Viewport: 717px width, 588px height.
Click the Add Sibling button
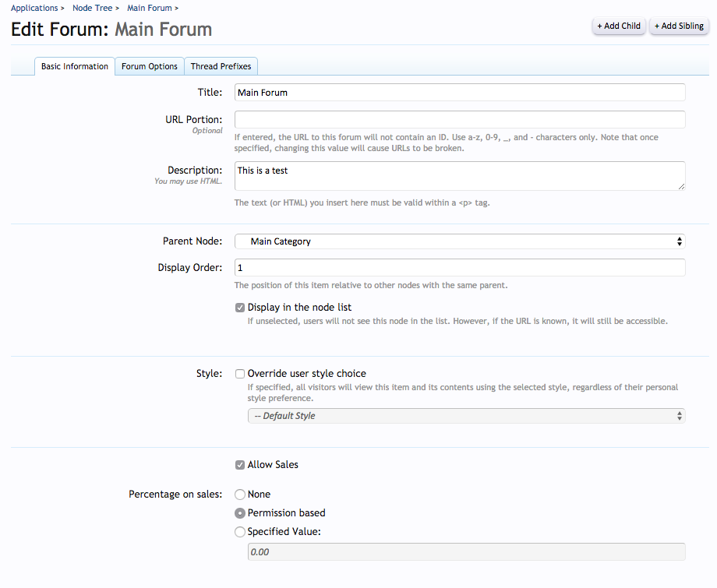(679, 26)
